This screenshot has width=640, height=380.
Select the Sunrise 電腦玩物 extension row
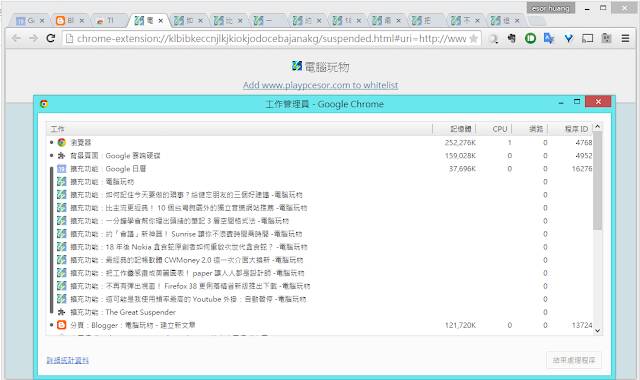coord(320,234)
